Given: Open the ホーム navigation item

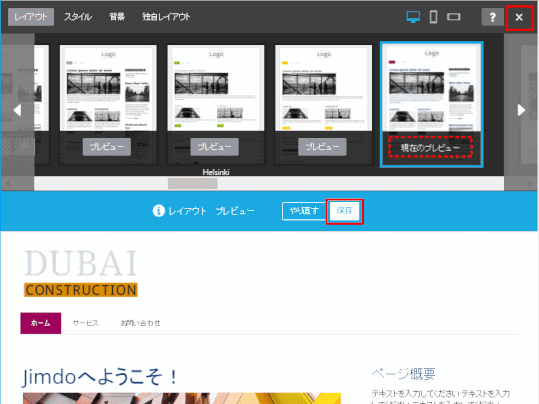Looking at the screenshot, I should pos(41,323).
